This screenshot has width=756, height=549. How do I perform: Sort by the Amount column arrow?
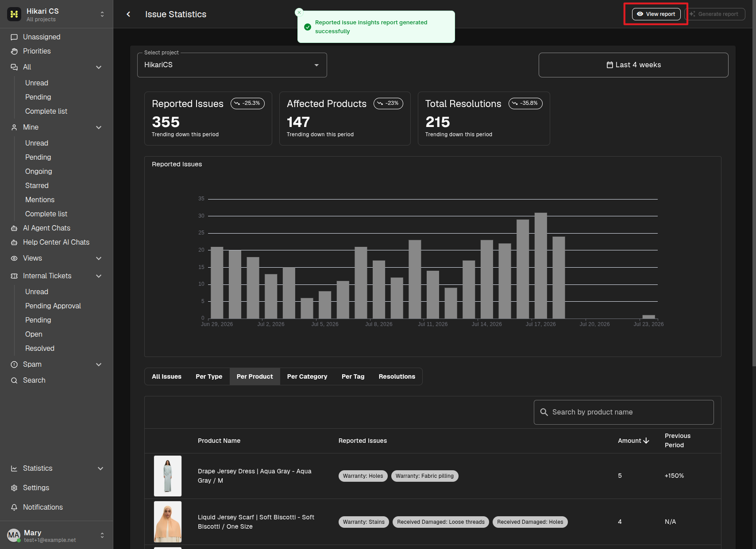pyautogui.click(x=646, y=441)
